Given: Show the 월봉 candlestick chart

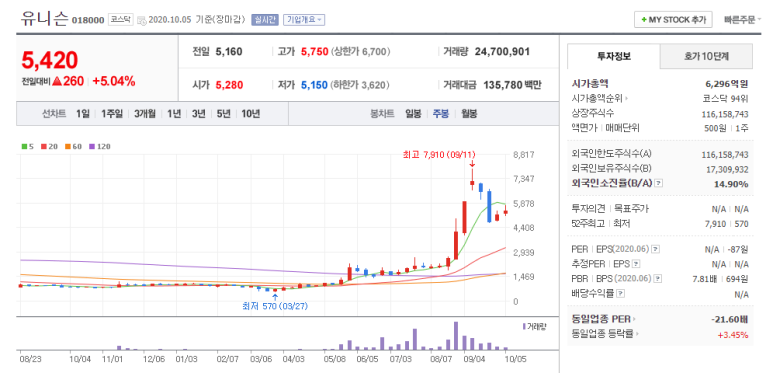Looking at the screenshot, I should pos(469,114).
